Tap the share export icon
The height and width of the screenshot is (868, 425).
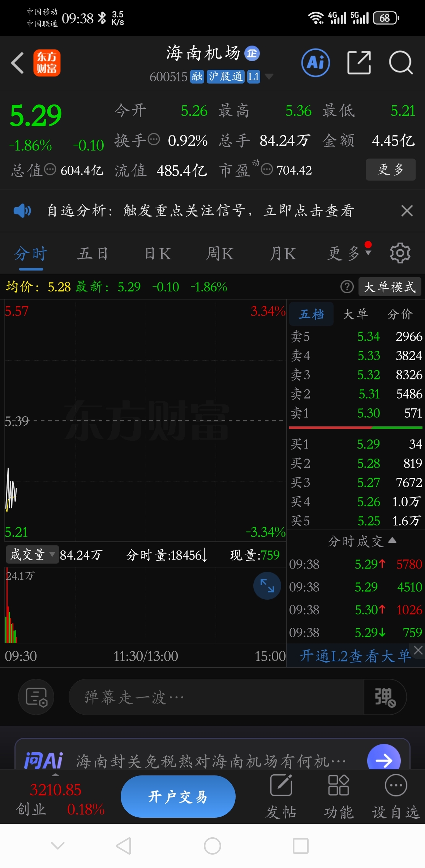click(359, 63)
